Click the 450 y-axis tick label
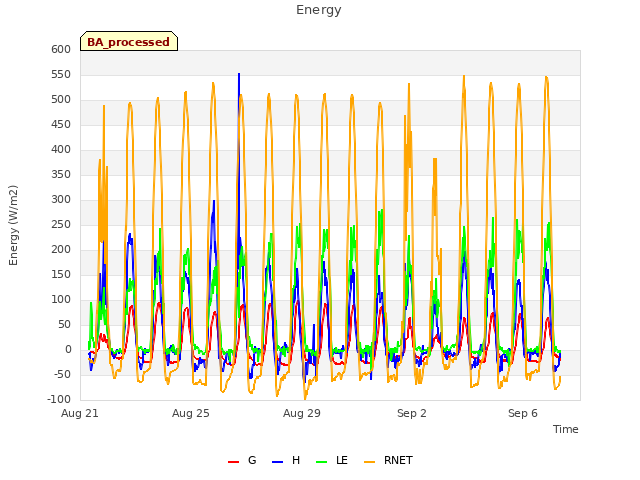Viewport: 640px width, 480px height. pyautogui.click(x=61, y=124)
